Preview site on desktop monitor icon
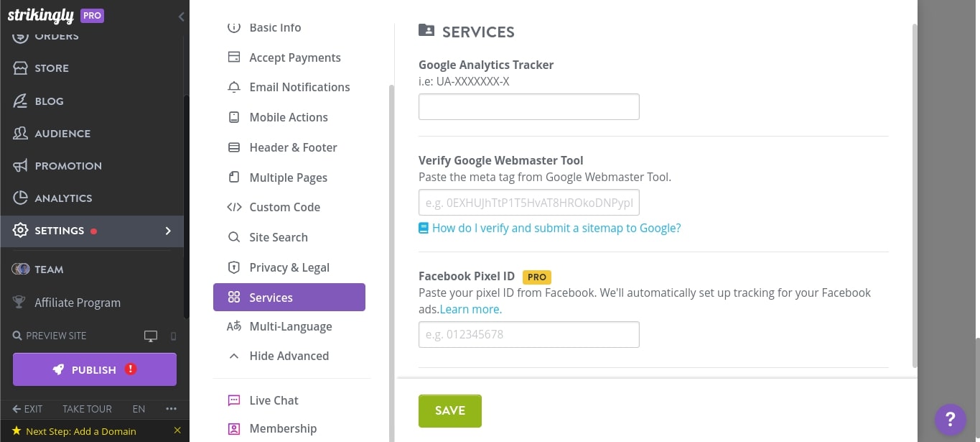 click(150, 336)
